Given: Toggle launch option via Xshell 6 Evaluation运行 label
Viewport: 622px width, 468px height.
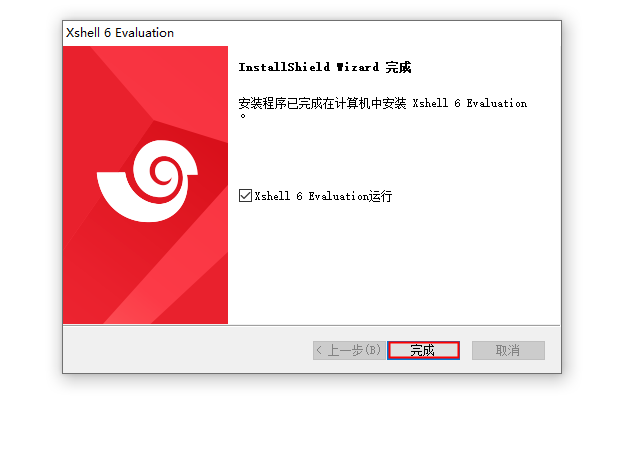Looking at the screenshot, I should 323,196.
